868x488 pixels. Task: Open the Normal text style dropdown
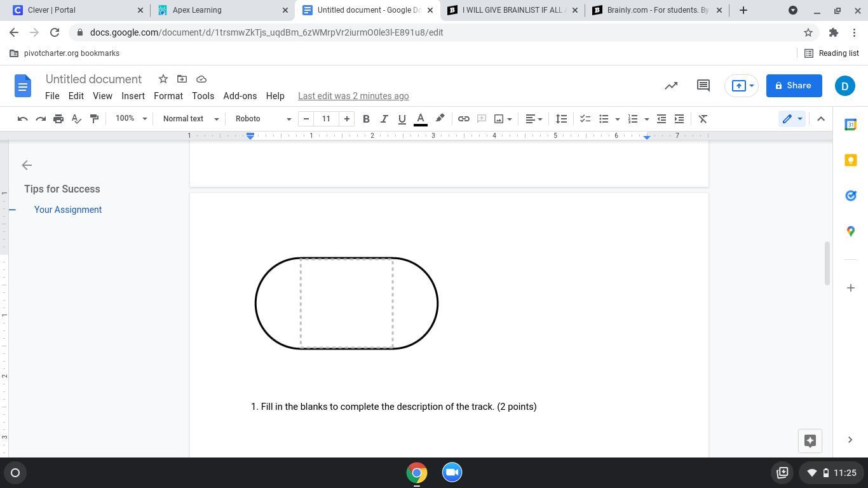(x=191, y=119)
